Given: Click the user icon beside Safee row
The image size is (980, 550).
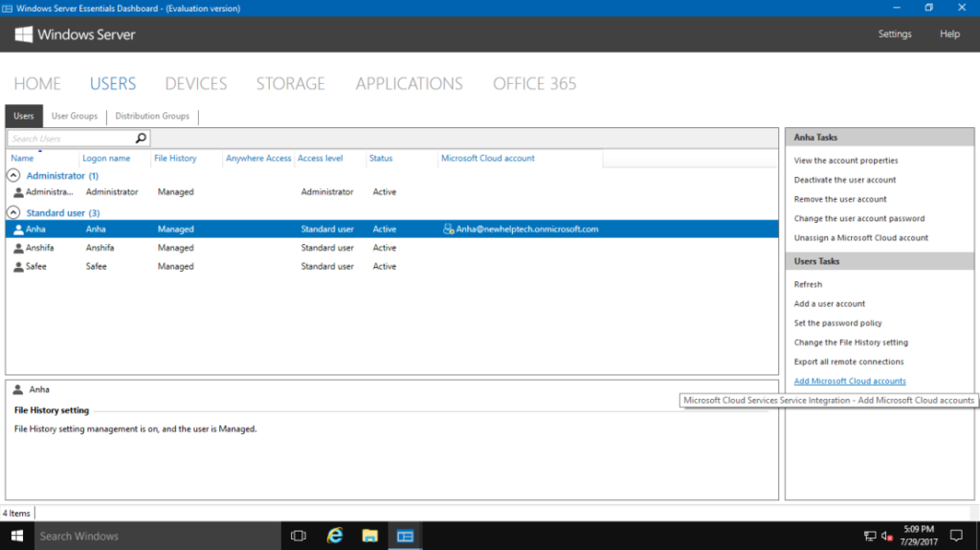Looking at the screenshot, I should [x=18, y=267].
